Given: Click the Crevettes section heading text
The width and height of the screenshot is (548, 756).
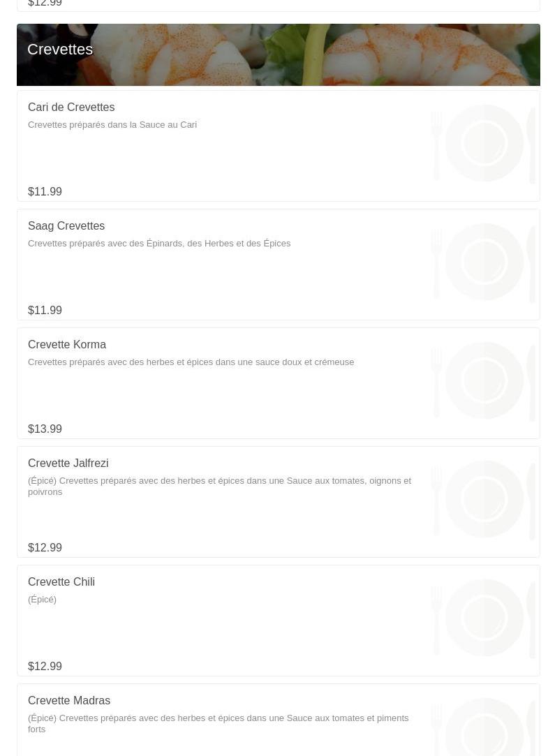Looking at the screenshot, I should pos(60,50).
